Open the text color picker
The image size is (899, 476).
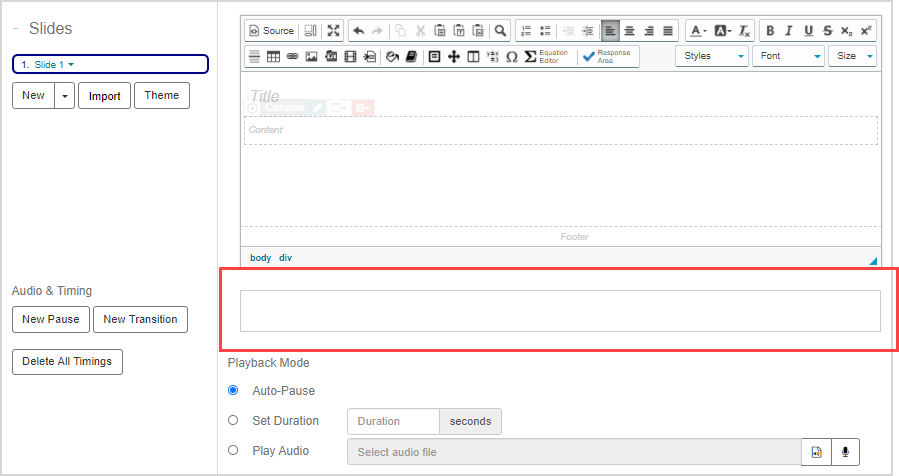click(698, 31)
